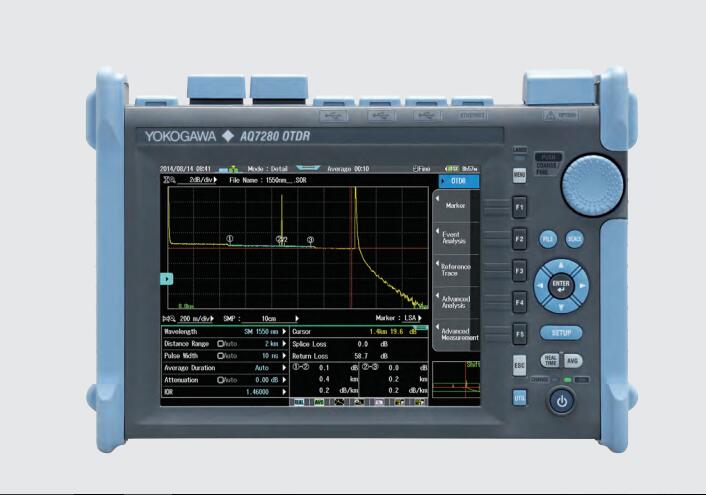Open the 2dB/div vertical scale dropdown
The height and width of the screenshot is (495, 706).
point(198,180)
